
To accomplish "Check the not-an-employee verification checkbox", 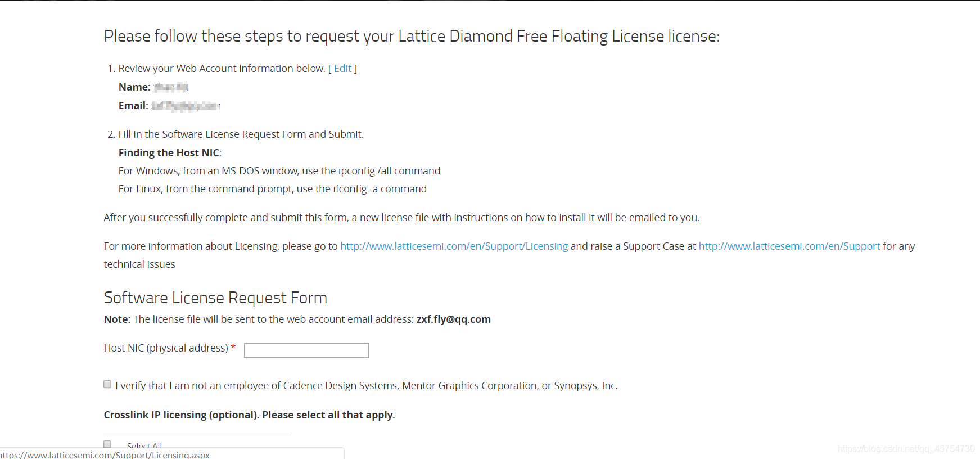I will 107,385.
